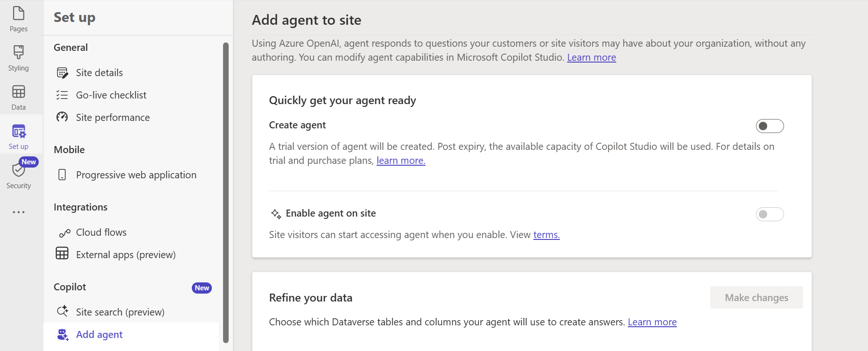Expand more options with the ellipsis
868x351 pixels.
click(x=19, y=212)
